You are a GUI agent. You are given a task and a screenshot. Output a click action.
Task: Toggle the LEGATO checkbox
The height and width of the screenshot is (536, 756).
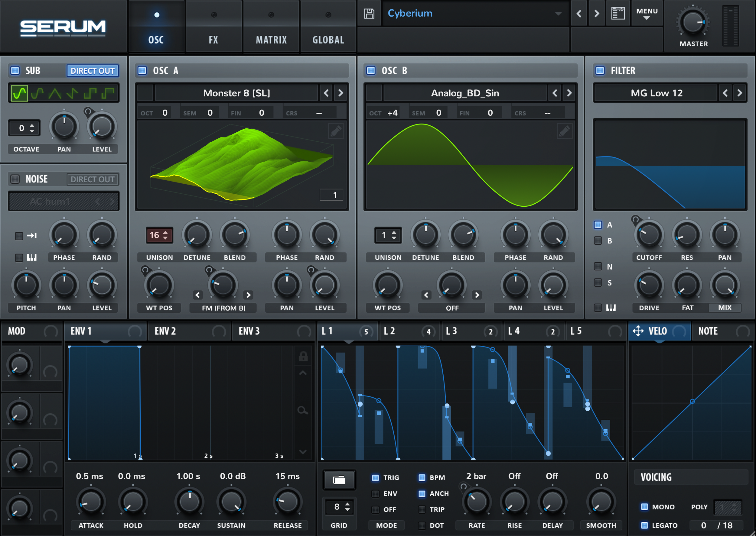point(644,525)
